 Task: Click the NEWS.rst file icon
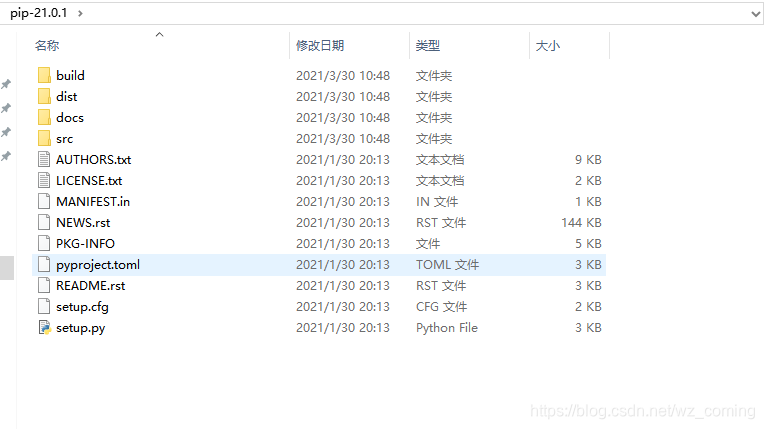44,222
